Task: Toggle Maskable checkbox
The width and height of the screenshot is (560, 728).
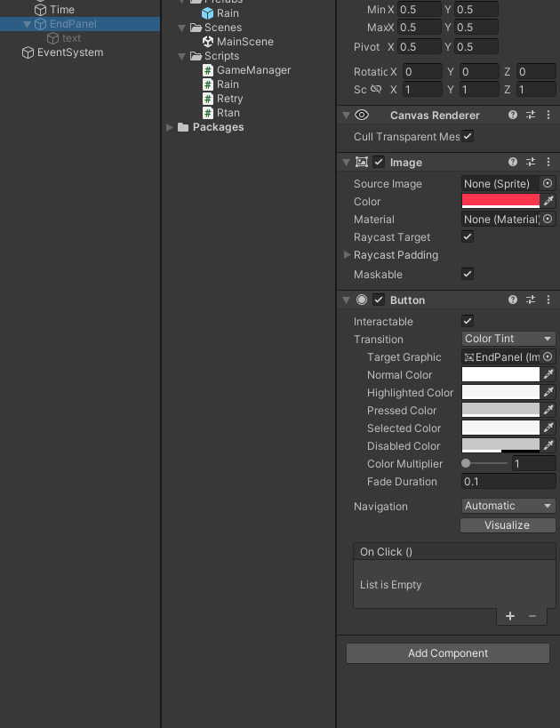Action: coord(468,274)
